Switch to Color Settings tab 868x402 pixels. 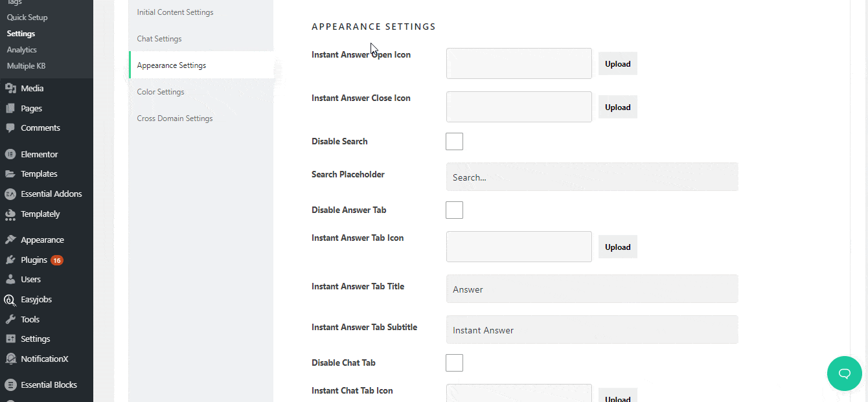161,92
